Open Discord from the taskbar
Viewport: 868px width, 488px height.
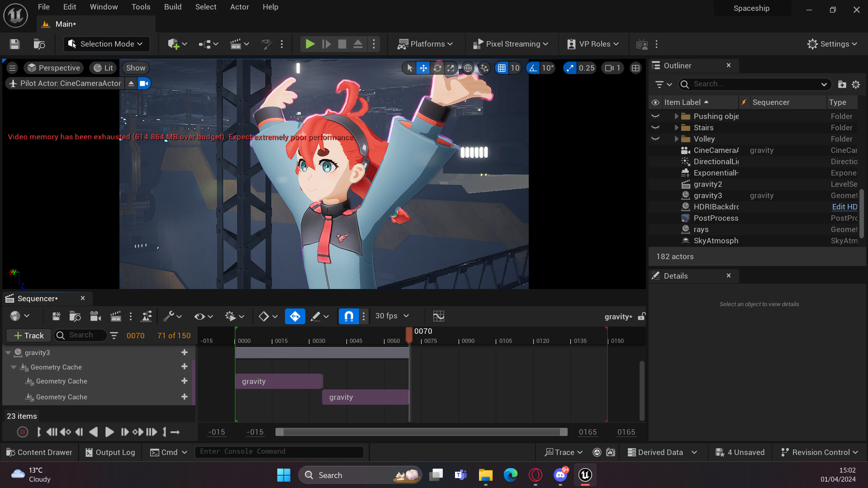[x=560, y=475]
